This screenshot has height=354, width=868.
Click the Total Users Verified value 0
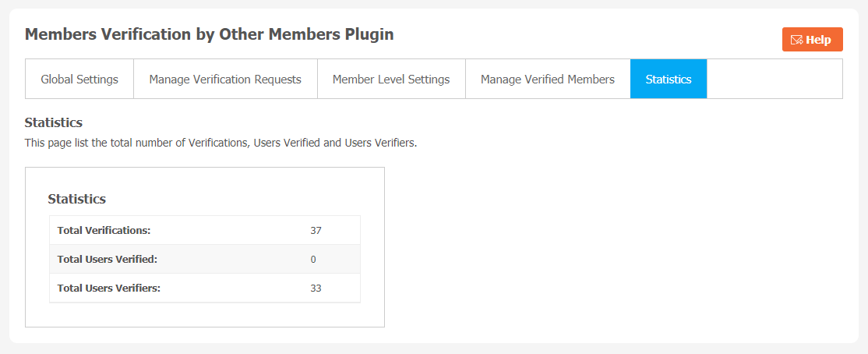pos(313,260)
